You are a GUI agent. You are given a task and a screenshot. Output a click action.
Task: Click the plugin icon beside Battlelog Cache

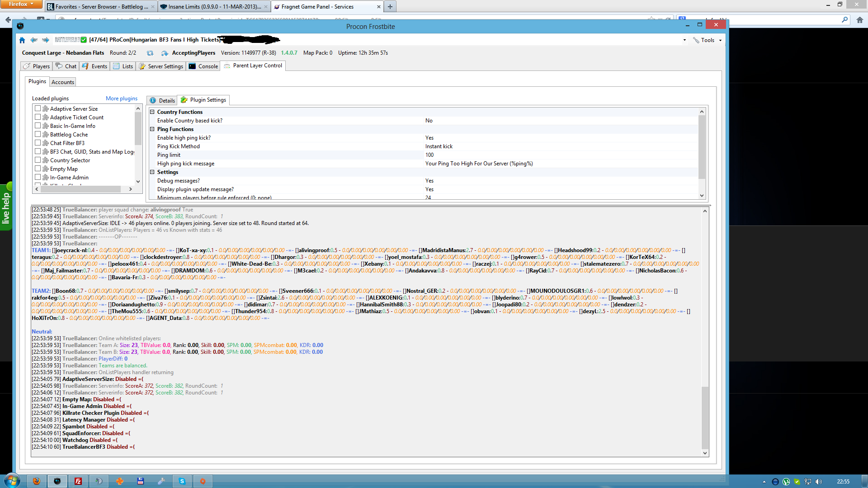[x=46, y=135]
